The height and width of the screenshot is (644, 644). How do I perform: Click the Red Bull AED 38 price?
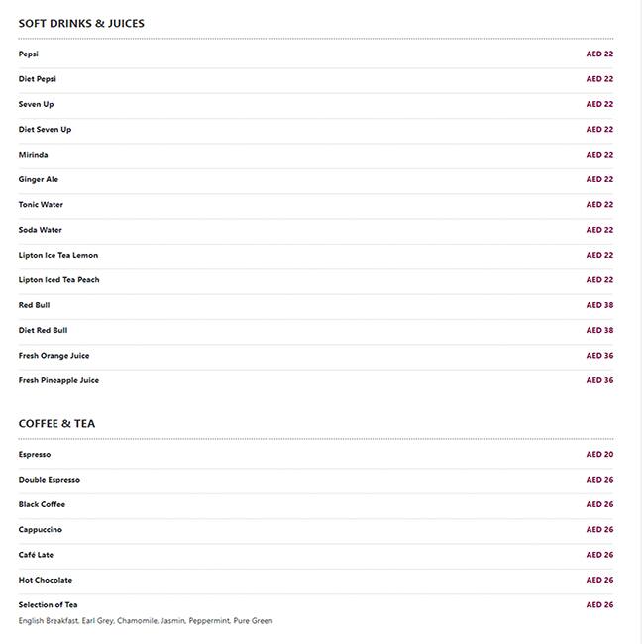pos(599,305)
